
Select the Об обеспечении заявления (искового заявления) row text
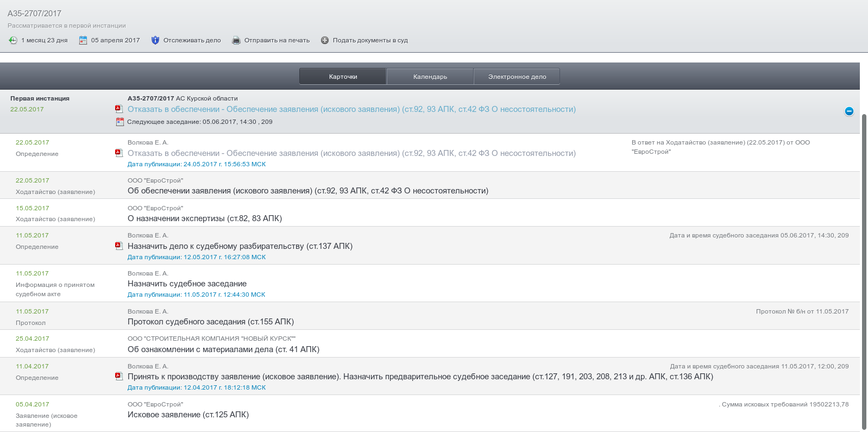pyautogui.click(x=308, y=191)
